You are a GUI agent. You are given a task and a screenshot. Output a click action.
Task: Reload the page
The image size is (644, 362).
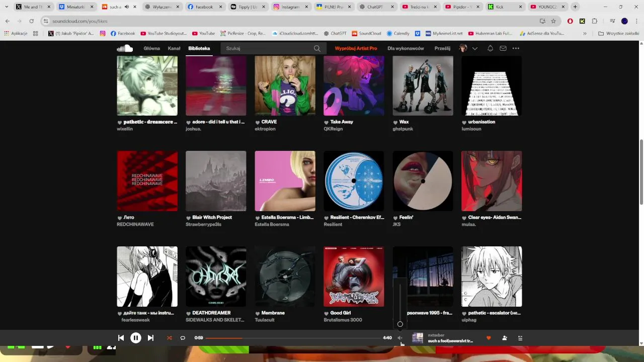coord(31,21)
